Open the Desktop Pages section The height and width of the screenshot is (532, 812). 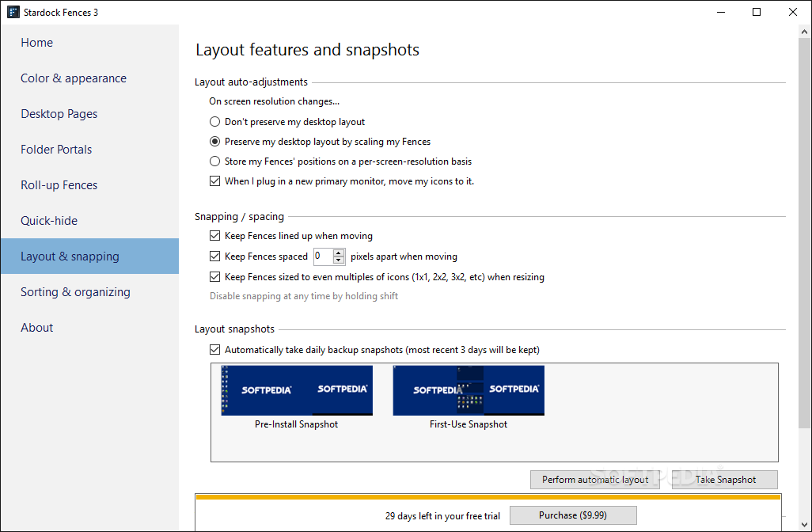coord(89,114)
